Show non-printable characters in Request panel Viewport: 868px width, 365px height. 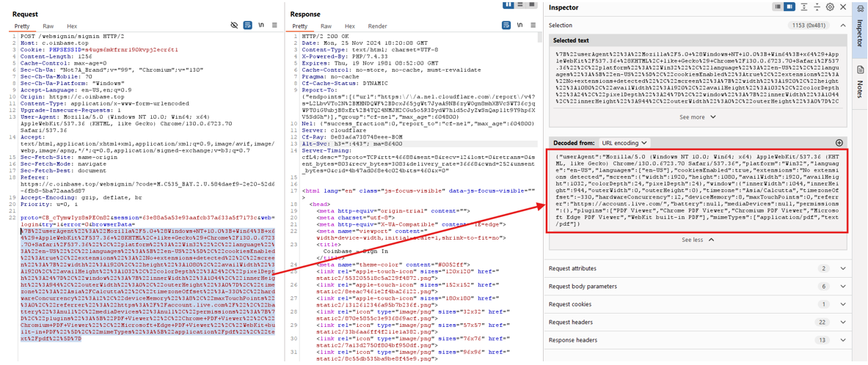[261, 26]
